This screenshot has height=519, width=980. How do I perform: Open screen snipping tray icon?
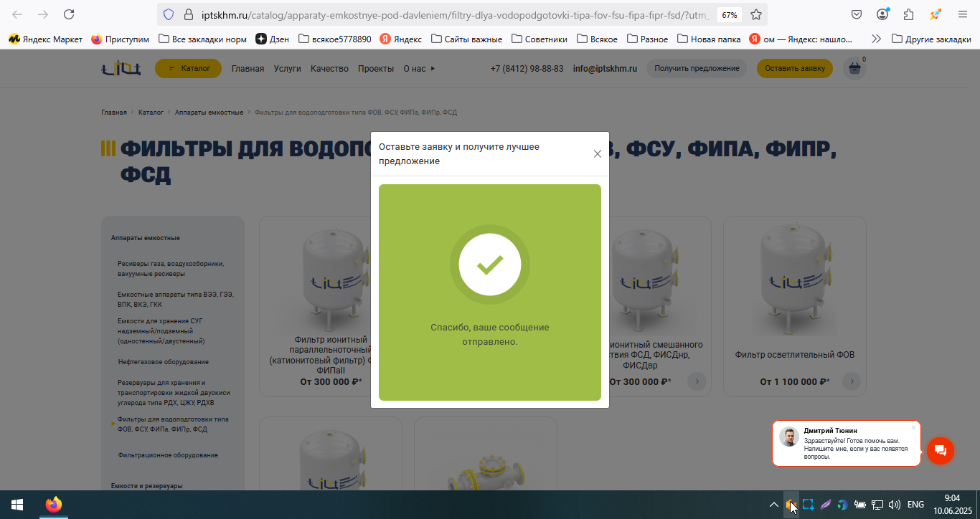(x=808, y=505)
